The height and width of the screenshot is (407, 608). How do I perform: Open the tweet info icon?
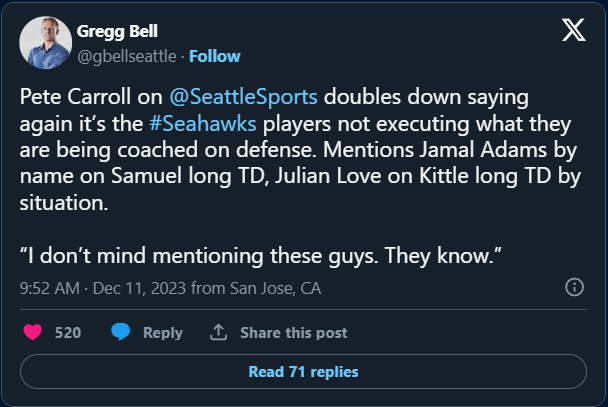(575, 288)
